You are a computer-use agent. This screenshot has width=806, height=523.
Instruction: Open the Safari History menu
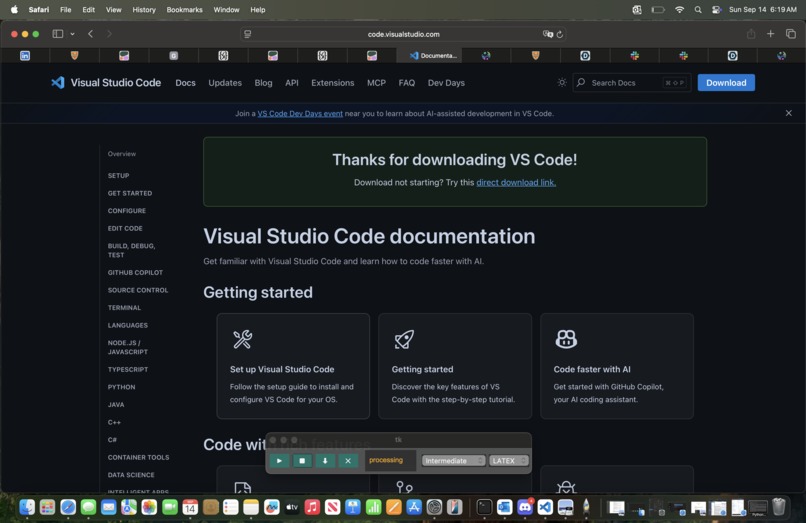coord(144,9)
